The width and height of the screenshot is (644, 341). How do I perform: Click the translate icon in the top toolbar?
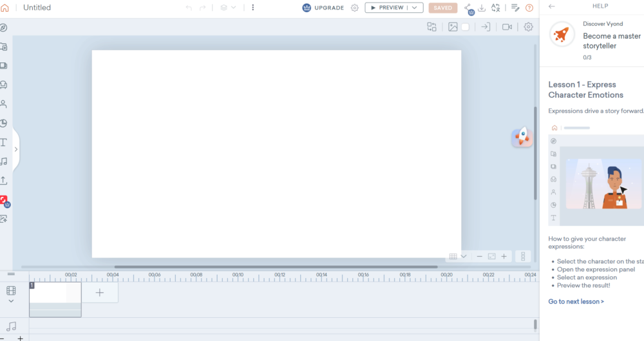pyautogui.click(x=495, y=8)
